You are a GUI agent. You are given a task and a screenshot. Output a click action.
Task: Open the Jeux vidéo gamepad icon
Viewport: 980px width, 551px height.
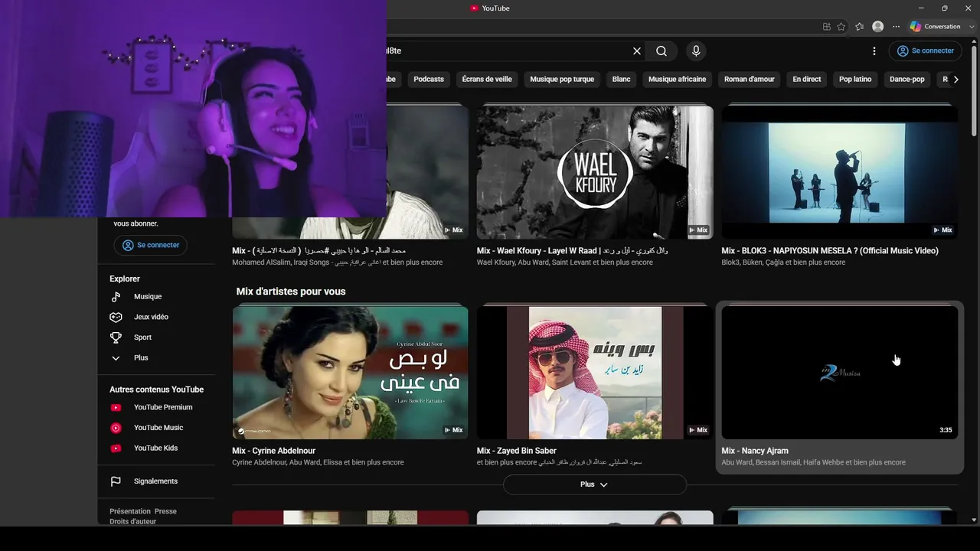point(116,317)
